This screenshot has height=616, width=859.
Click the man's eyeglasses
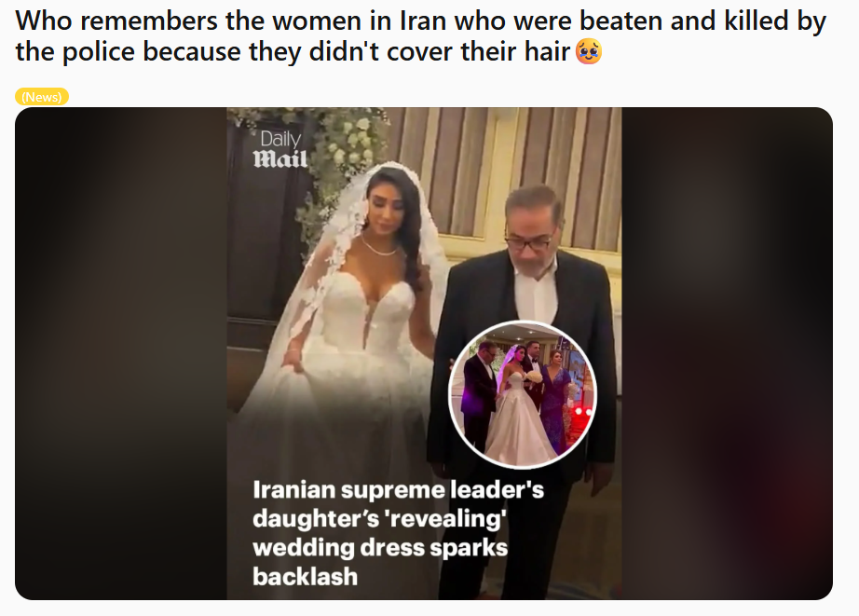(527, 241)
